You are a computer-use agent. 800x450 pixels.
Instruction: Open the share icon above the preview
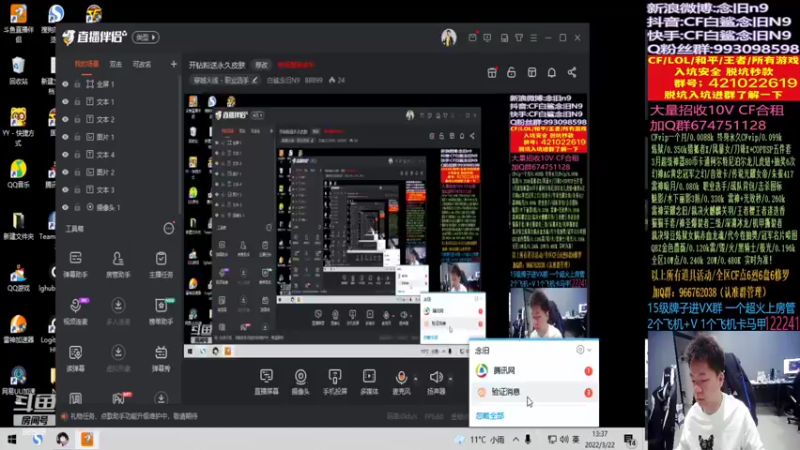(x=572, y=72)
